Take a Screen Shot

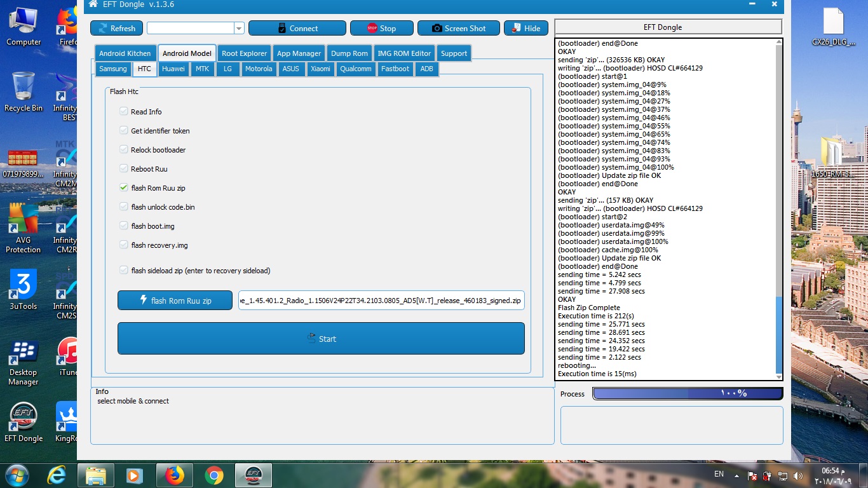pos(458,28)
